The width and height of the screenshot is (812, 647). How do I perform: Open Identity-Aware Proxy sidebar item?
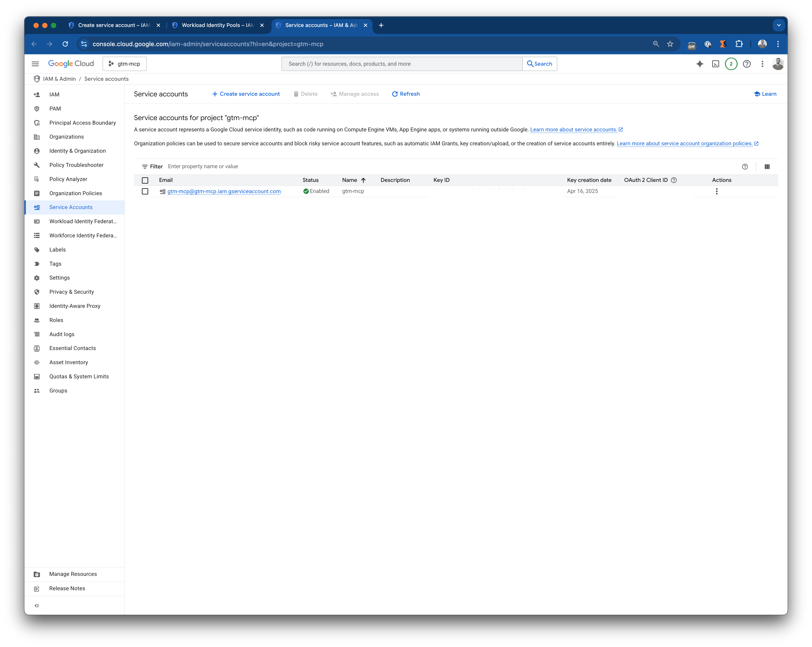pyautogui.click(x=75, y=306)
